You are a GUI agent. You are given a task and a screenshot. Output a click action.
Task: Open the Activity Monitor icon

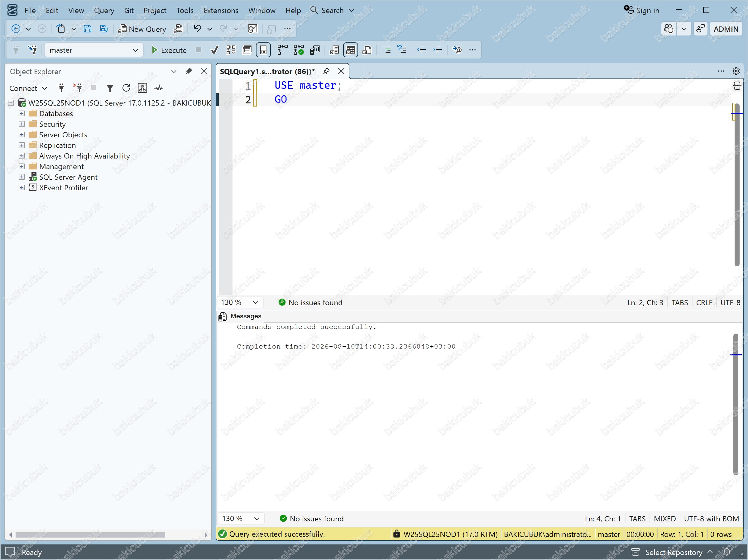tap(252, 29)
